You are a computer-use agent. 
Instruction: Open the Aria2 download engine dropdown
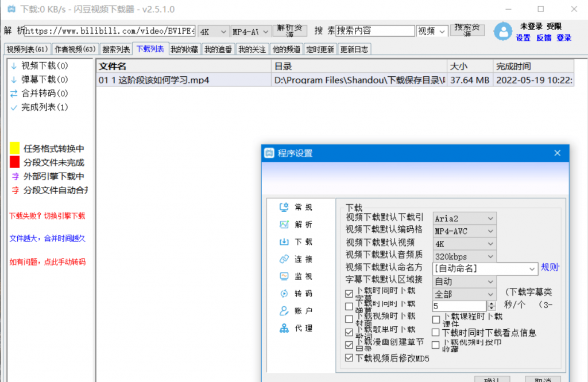(x=464, y=219)
